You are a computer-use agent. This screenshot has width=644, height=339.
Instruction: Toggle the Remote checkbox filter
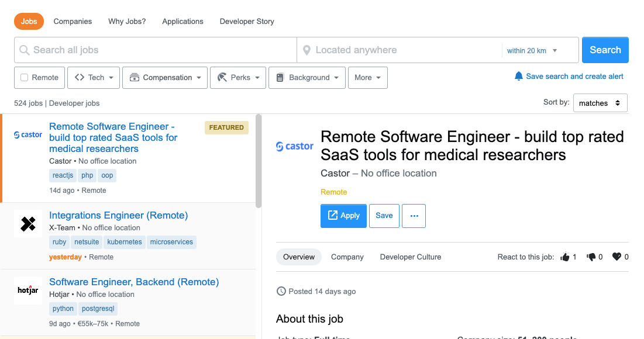point(24,78)
